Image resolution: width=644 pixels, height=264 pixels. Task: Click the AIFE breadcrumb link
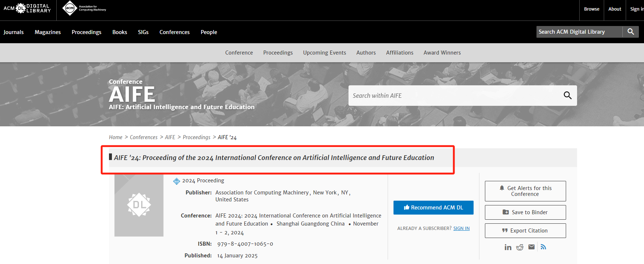170,137
